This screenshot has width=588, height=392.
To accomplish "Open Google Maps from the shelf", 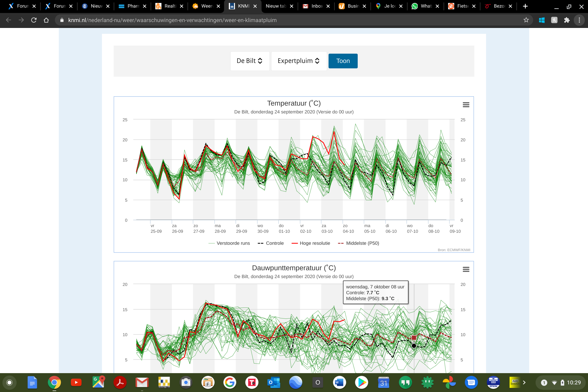I will point(98,382).
